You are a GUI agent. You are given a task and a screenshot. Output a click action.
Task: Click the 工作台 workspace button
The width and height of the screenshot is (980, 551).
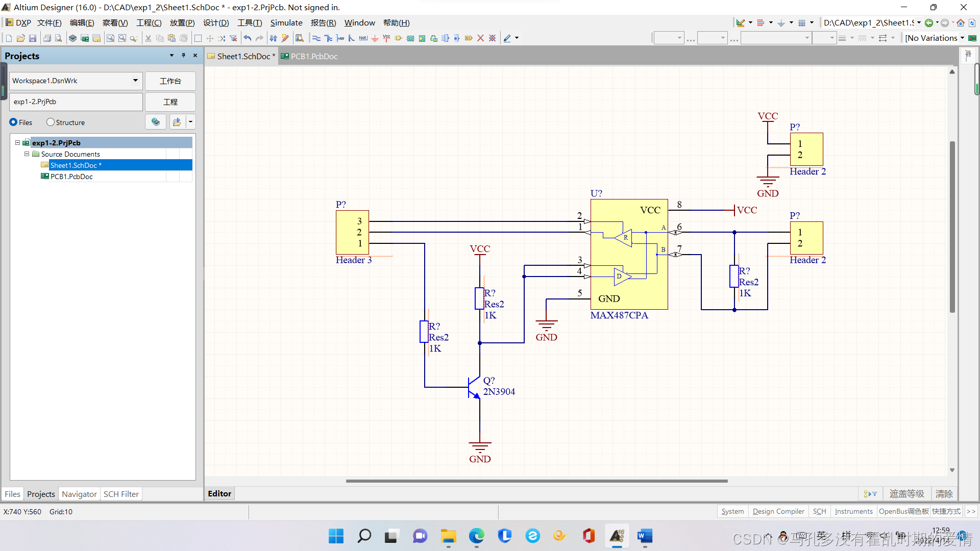[170, 81]
